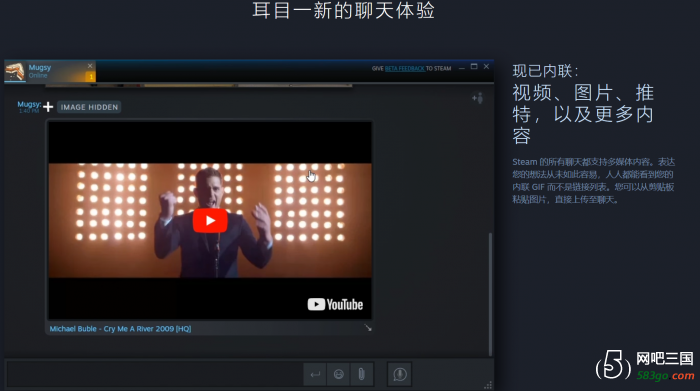The image size is (700, 391).
Task: Show the IMAGE HIDDEN content
Action: click(x=89, y=107)
